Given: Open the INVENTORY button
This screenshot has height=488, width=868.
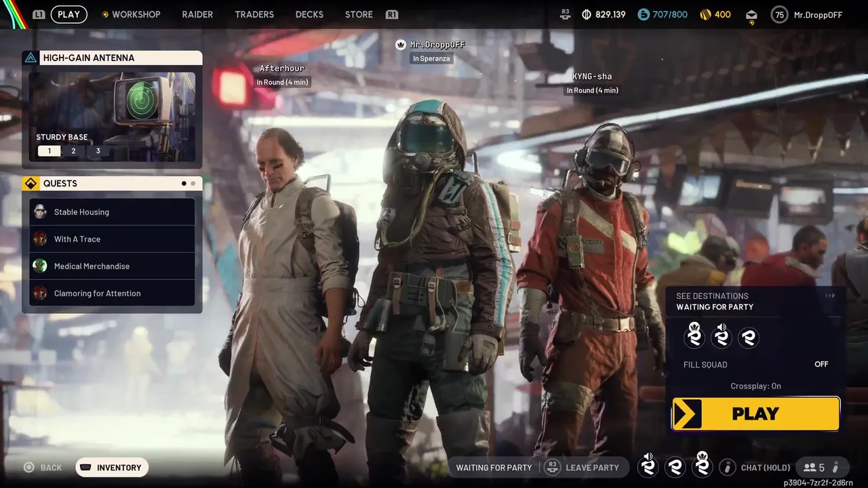Looking at the screenshot, I should point(112,468).
